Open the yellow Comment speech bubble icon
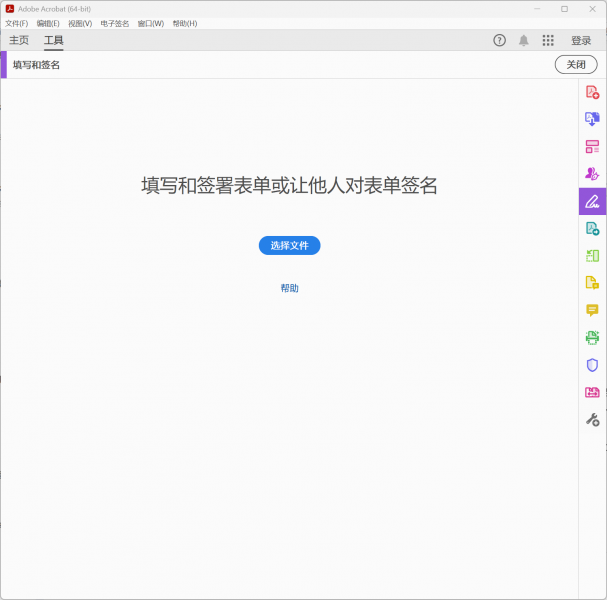Image resolution: width=607 pixels, height=600 pixels. point(592,310)
